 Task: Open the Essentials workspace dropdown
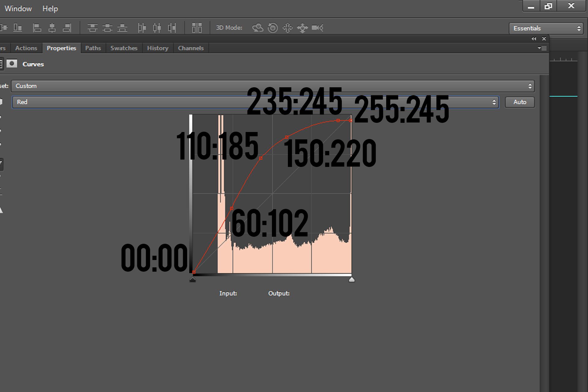pyautogui.click(x=546, y=28)
